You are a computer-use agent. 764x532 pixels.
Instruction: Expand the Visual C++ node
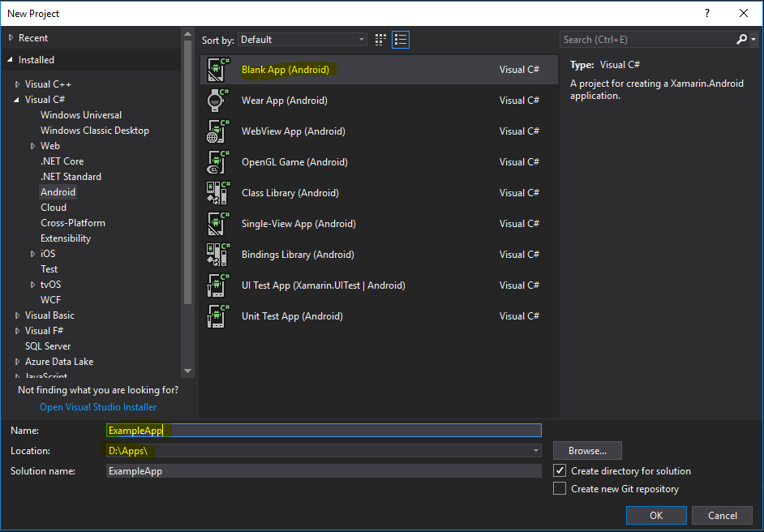click(18, 84)
